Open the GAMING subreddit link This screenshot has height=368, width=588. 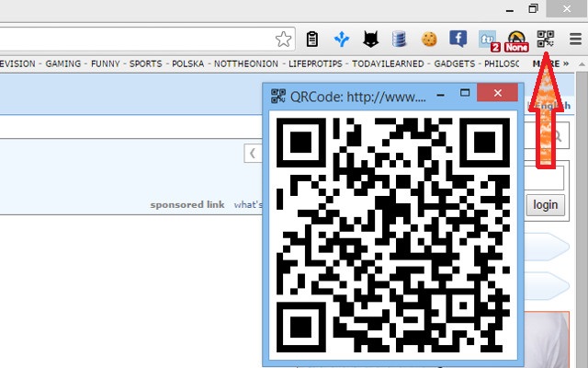click(x=63, y=63)
